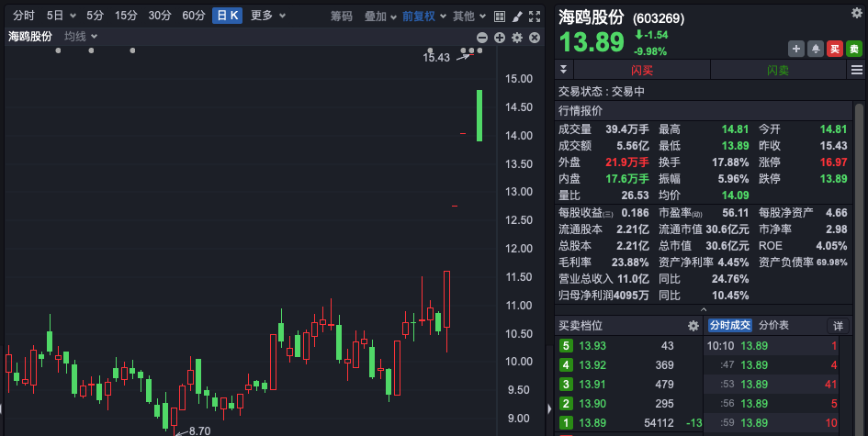Add stock to watchlist with plus button
The width and height of the screenshot is (868, 436).
[x=796, y=49]
